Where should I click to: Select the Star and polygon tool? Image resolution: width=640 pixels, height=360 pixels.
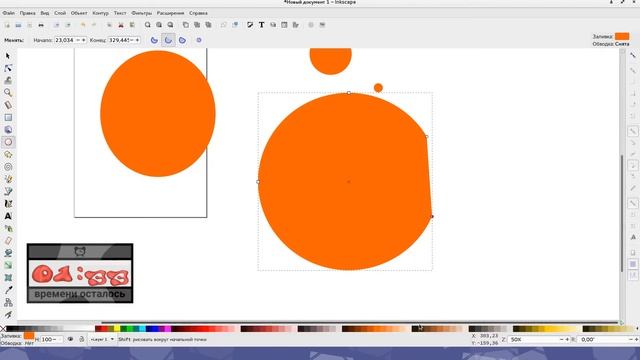click(8, 154)
